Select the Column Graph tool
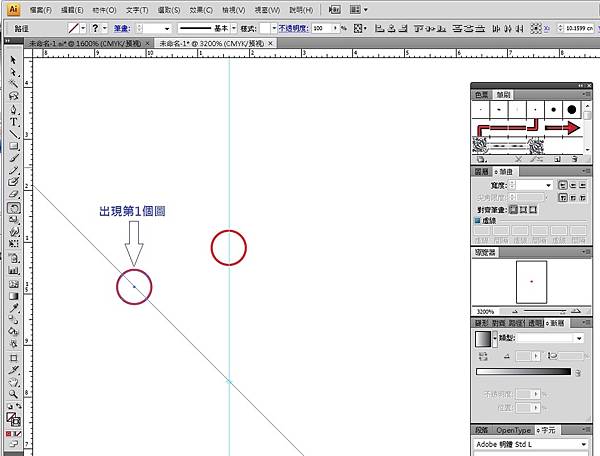This screenshot has height=456, width=600. click(x=13, y=271)
